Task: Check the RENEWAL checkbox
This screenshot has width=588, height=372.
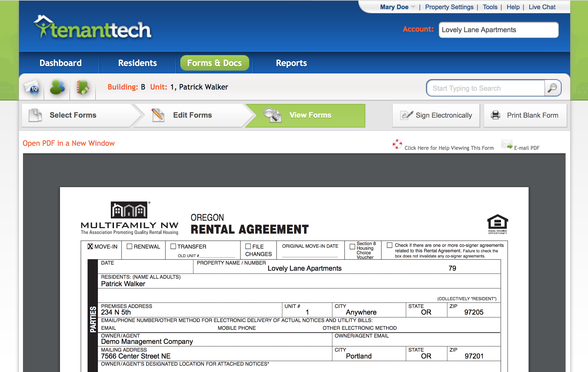Action: [129, 247]
